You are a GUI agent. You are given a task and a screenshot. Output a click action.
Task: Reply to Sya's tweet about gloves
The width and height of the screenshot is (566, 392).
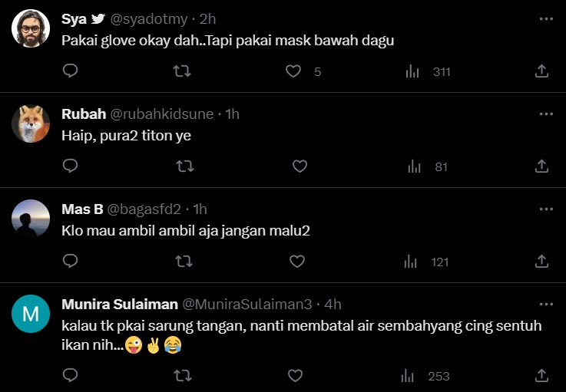[70, 71]
